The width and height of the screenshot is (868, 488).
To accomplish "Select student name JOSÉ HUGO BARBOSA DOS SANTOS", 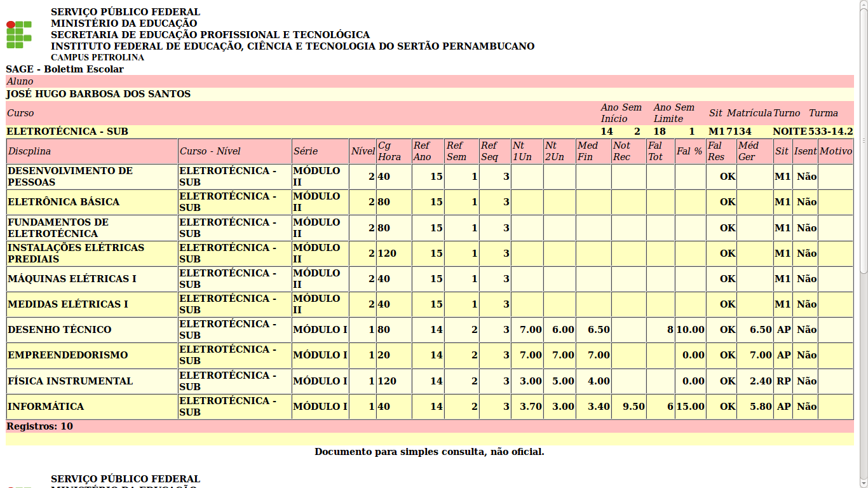I will pyautogui.click(x=98, y=94).
